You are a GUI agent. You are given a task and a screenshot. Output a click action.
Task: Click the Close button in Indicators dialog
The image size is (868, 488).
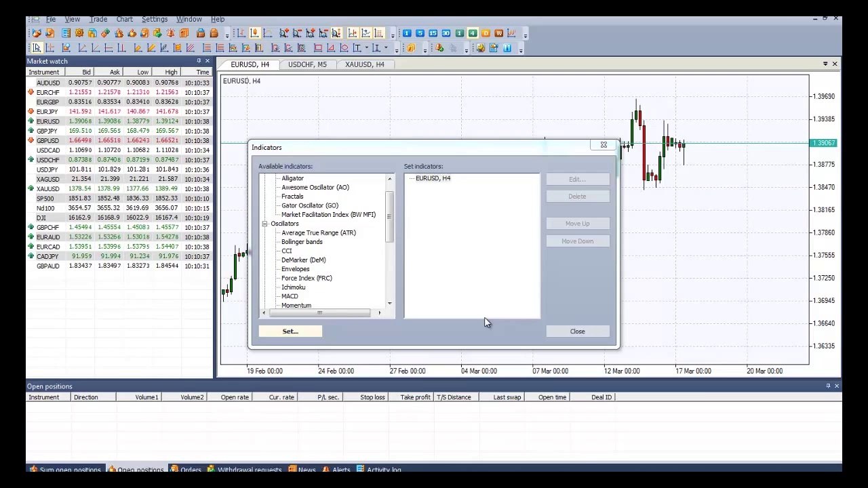coord(577,331)
